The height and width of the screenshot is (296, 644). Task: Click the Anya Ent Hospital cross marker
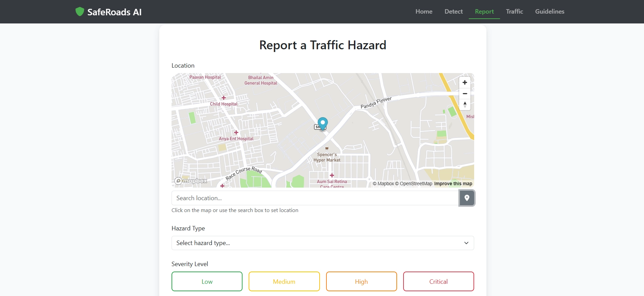pyautogui.click(x=236, y=133)
